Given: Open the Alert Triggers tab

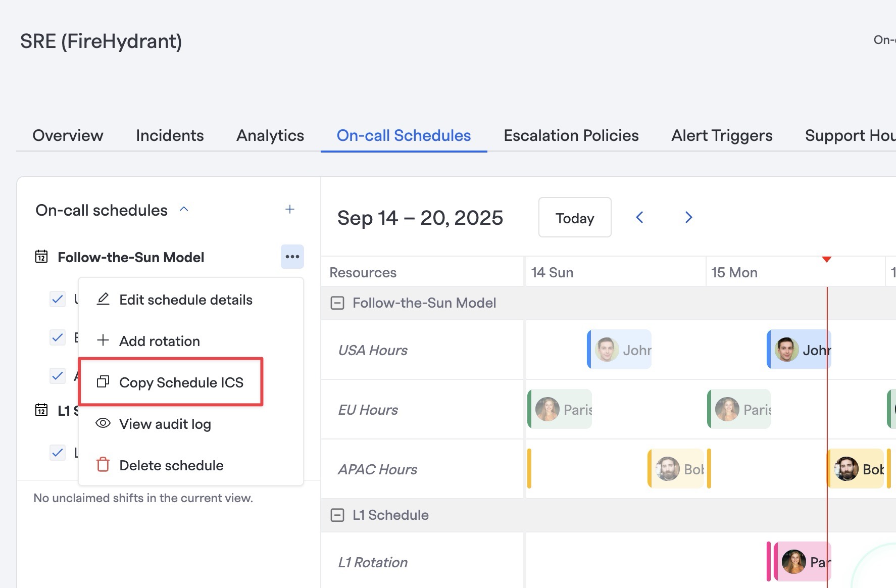Looking at the screenshot, I should tap(722, 135).
